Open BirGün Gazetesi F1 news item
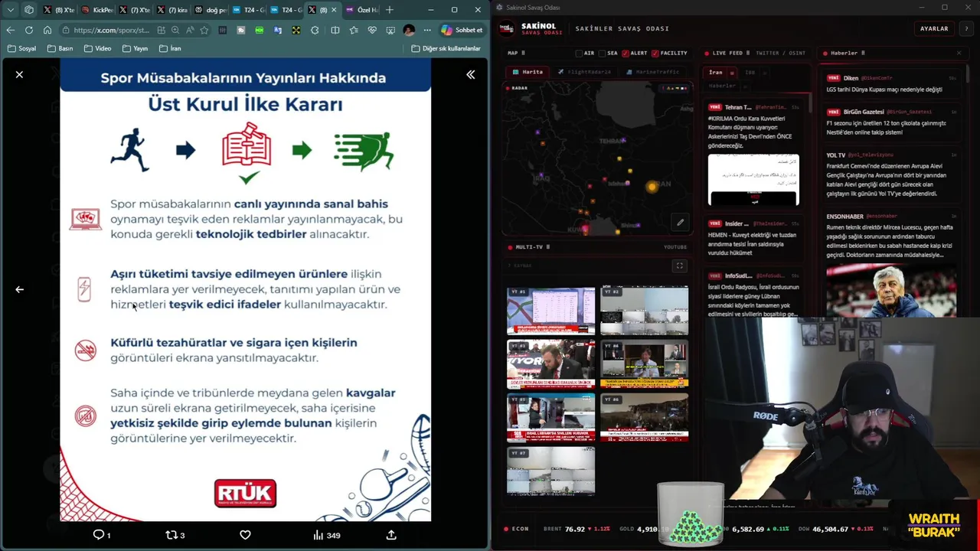The width and height of the screenshot is (980, 551). (891, 122)
